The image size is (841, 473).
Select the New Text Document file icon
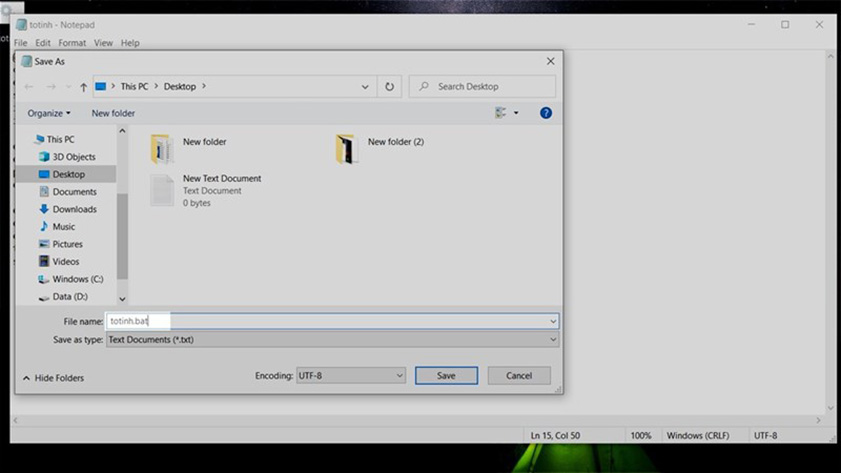click(162, 190)
